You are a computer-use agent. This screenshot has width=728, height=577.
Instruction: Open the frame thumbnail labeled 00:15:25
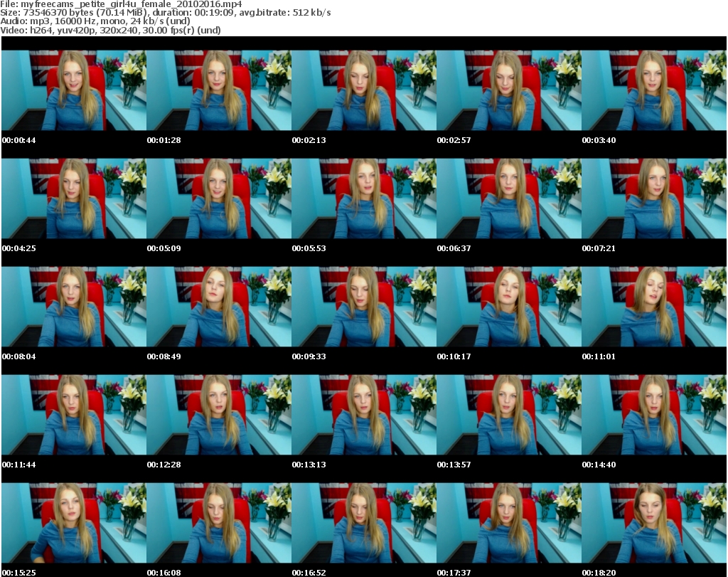coord(74,523)
